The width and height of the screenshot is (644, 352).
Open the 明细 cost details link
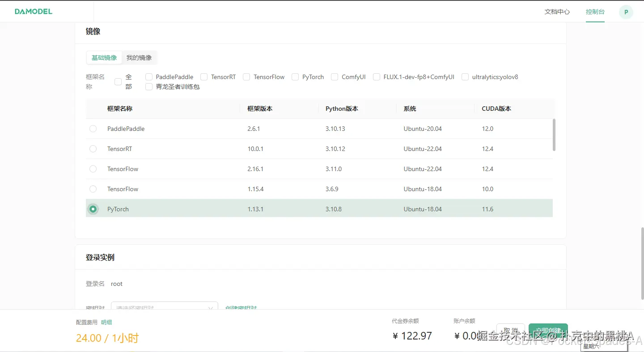tap(106, 322)
